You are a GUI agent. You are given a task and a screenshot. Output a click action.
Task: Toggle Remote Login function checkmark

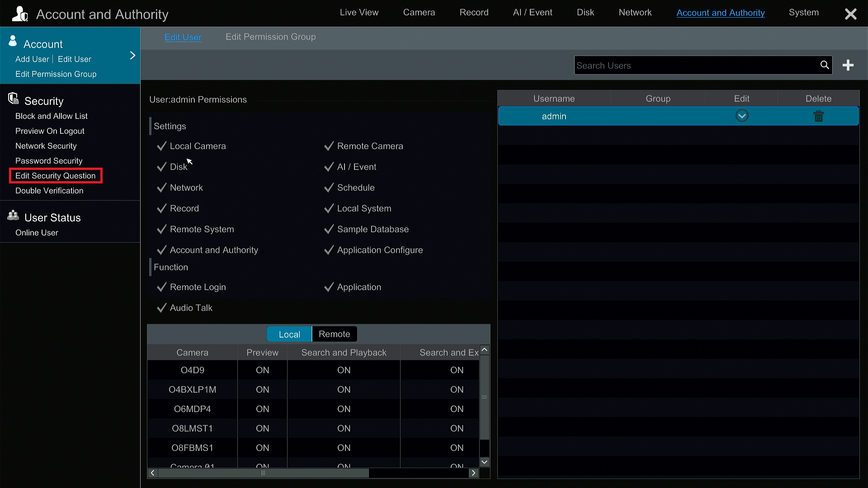coord(162,287)
